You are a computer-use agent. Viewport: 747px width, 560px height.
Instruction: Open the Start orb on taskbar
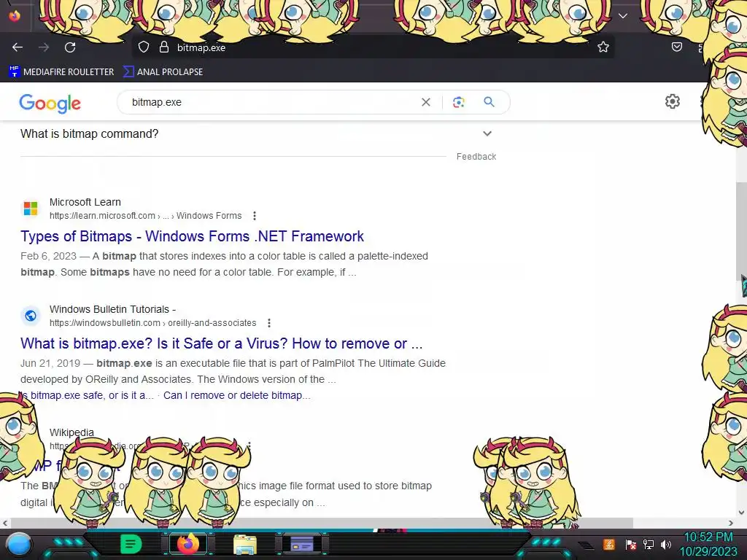pos(19,544)
